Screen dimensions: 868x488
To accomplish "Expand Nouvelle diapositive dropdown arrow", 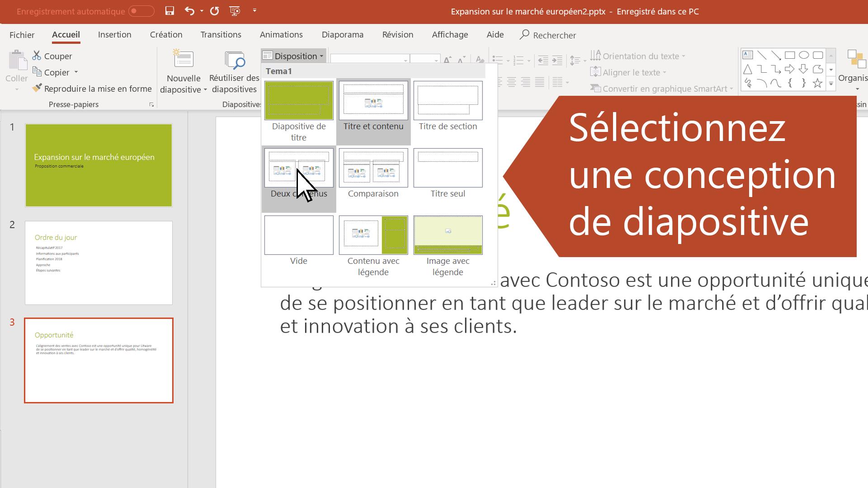I will pyautogui.click(x=205, y=89).
